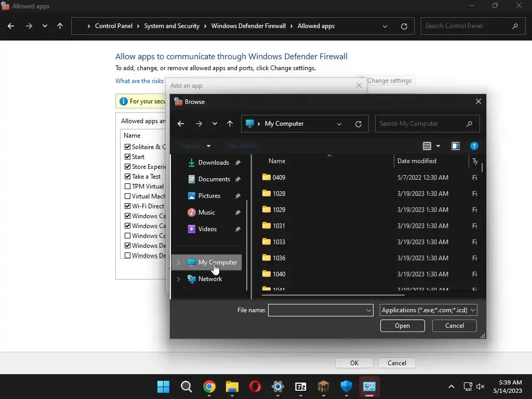Open the Applications file type dropdown
This screenshot has height=399, width=532.
tap(429, 310)
